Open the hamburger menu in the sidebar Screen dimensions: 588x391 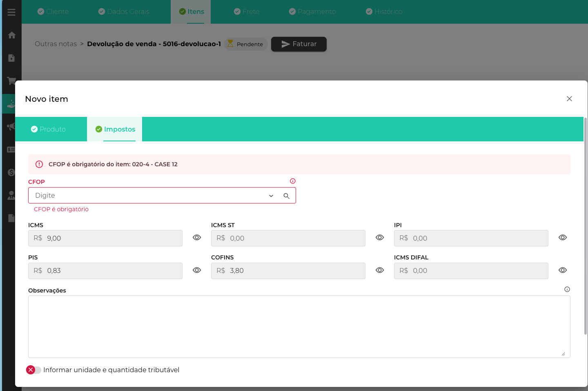(11, 12)
